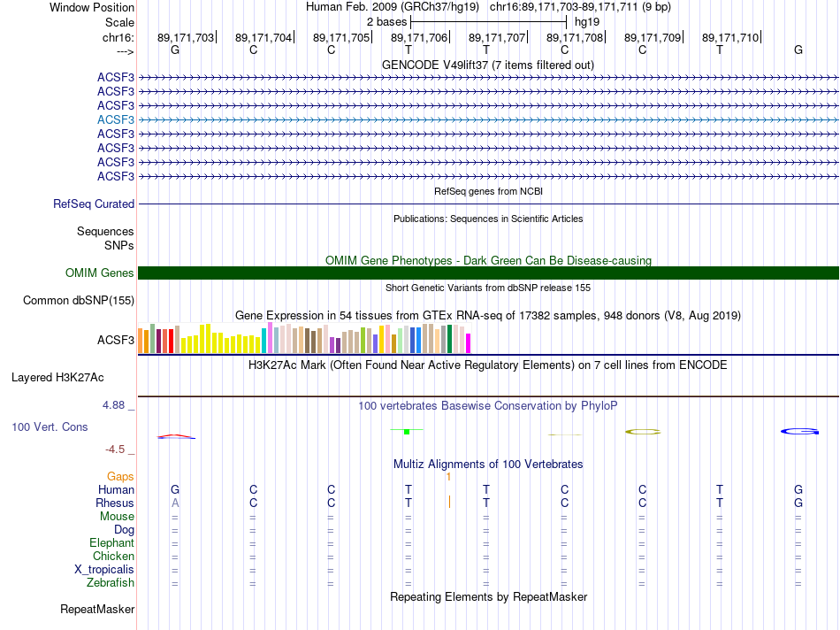Screen dimensions: 840x630
Task: Click the blue G conservation logo in PhyloP track
Action: pos(799,432)
